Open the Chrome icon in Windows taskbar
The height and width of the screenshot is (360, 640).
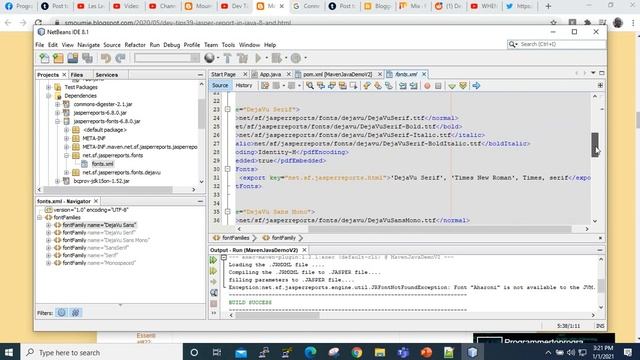click(x=357, y=352)
